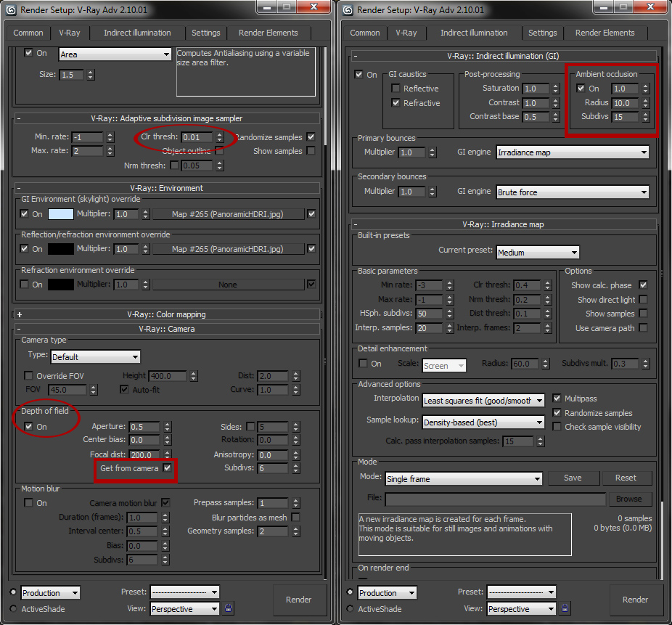Open Render Elements tab in left window

268,33
